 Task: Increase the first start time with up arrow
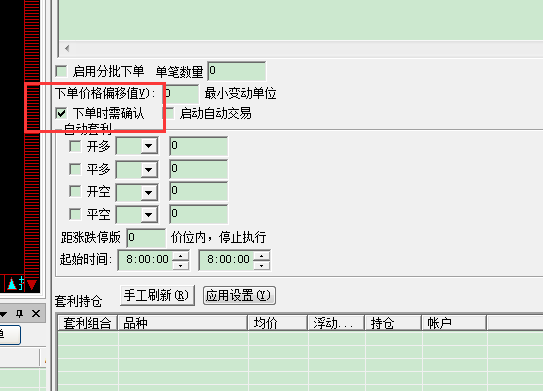pos(180,256)
